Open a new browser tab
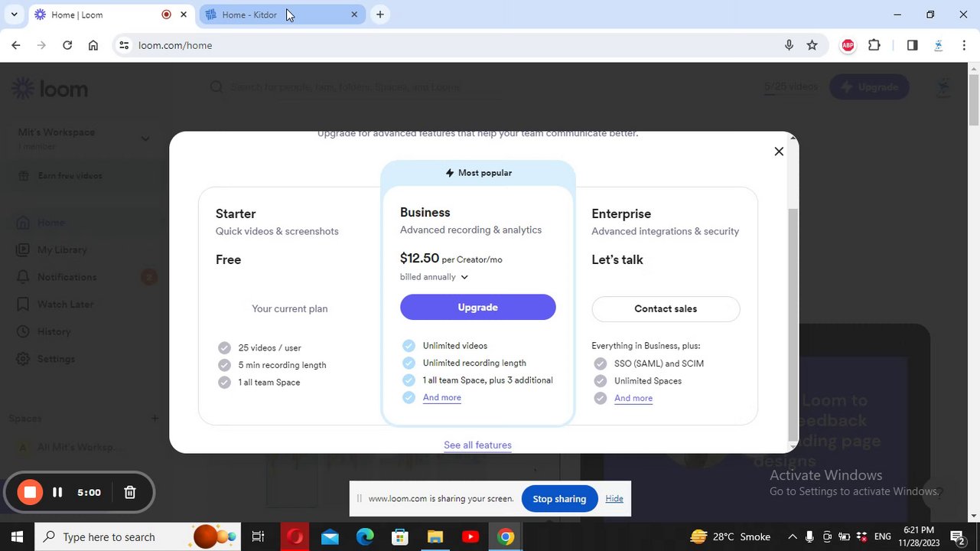This screenshot has width=980, height=551. tap(380, 15)
